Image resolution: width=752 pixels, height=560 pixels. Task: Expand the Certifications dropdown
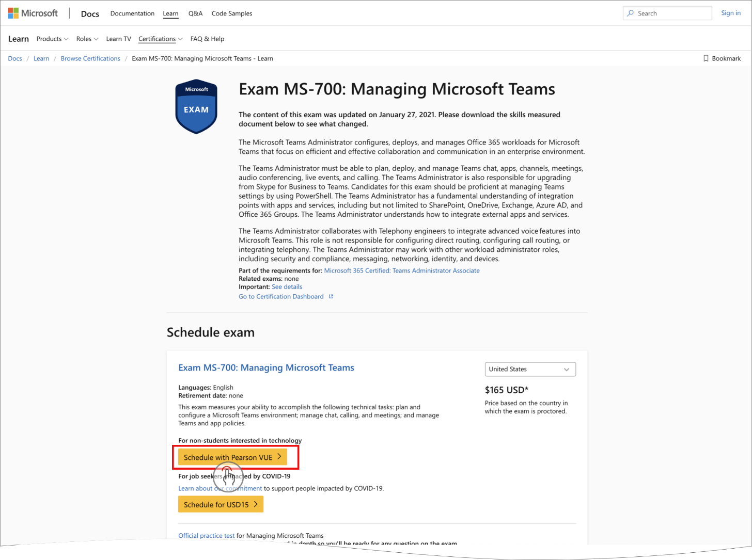tap(161, 39)
